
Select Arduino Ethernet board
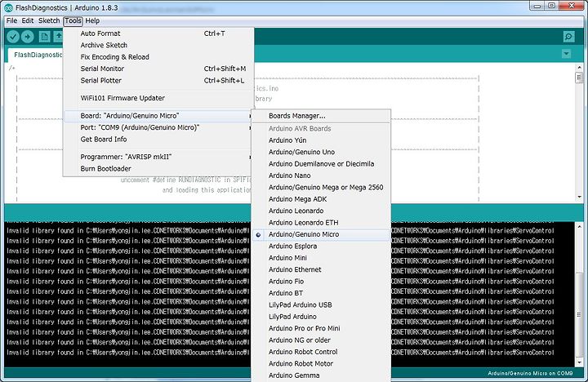[321, 269]
